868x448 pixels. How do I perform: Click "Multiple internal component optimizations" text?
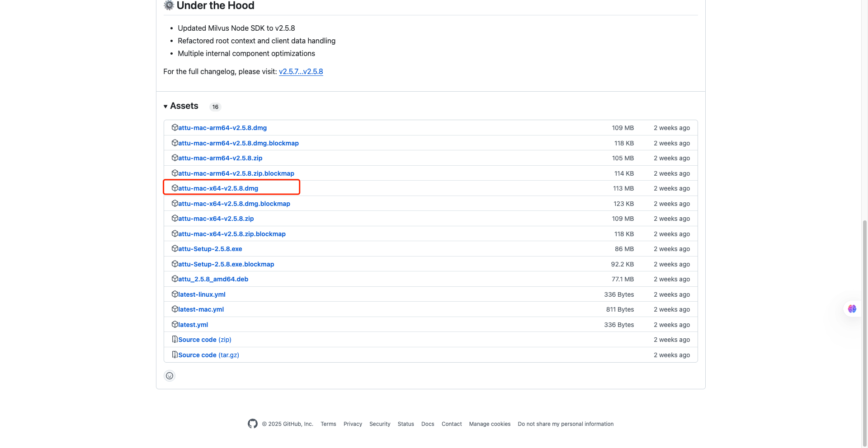pos(246,53)
